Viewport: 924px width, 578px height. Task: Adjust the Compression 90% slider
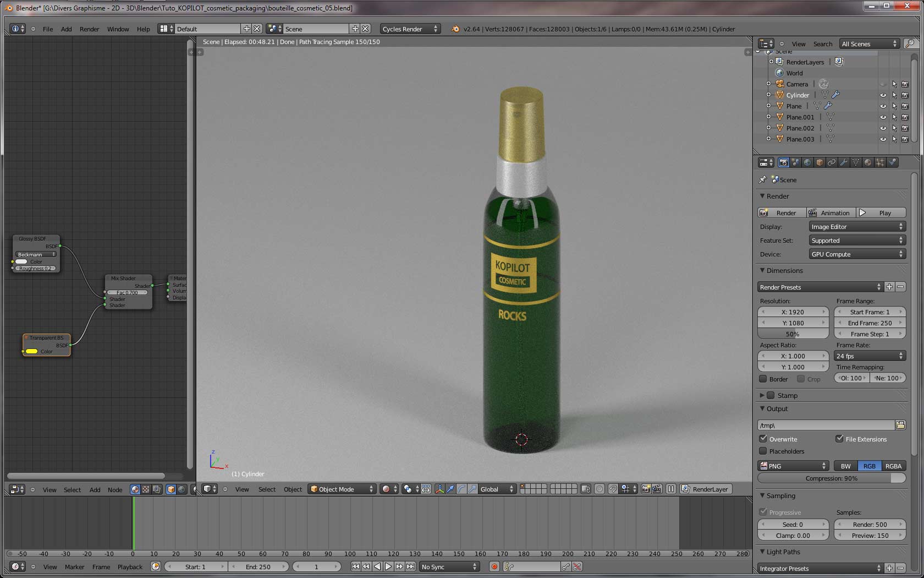(x=832, y=478)
